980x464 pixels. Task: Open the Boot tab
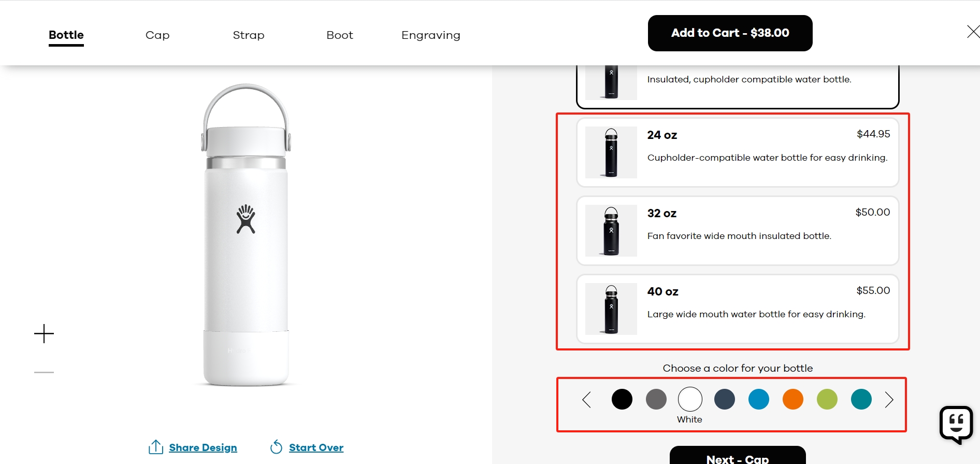click(340, 35)
